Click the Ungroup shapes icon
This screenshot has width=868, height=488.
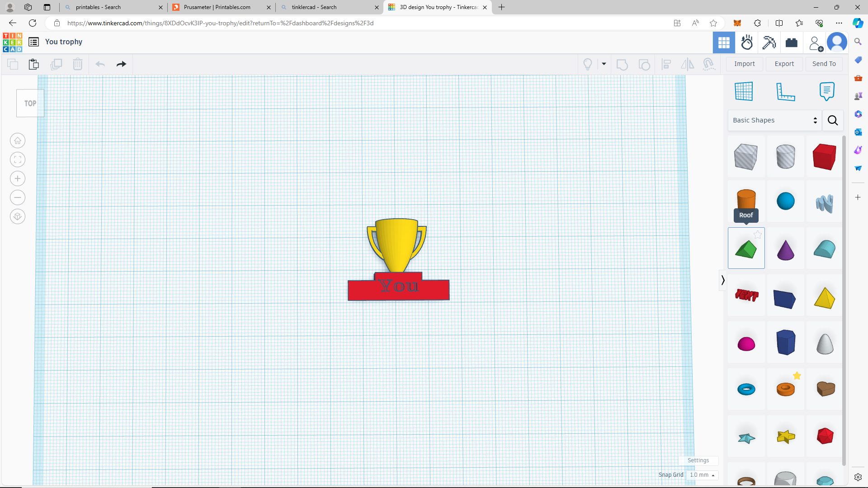pos(644,65)
